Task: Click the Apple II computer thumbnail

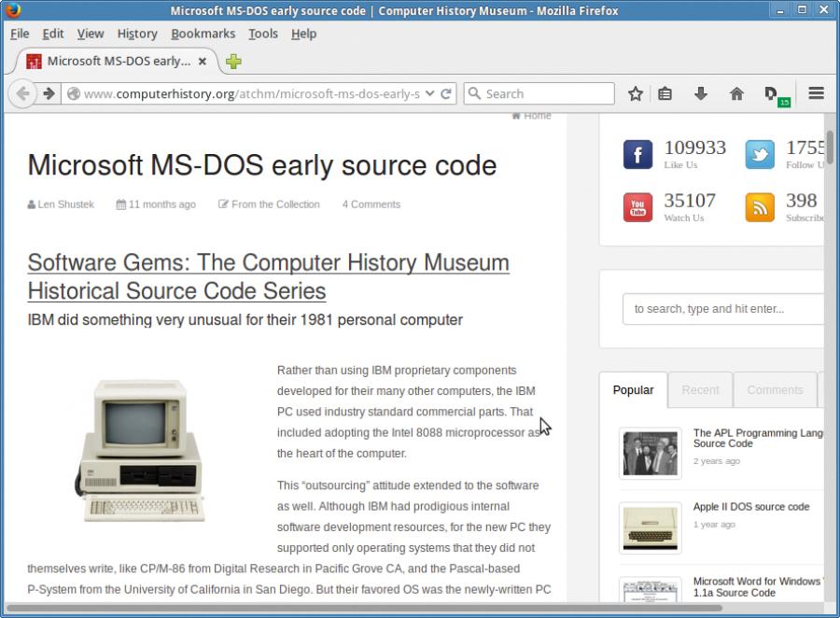Action: [x=650, y=528]
